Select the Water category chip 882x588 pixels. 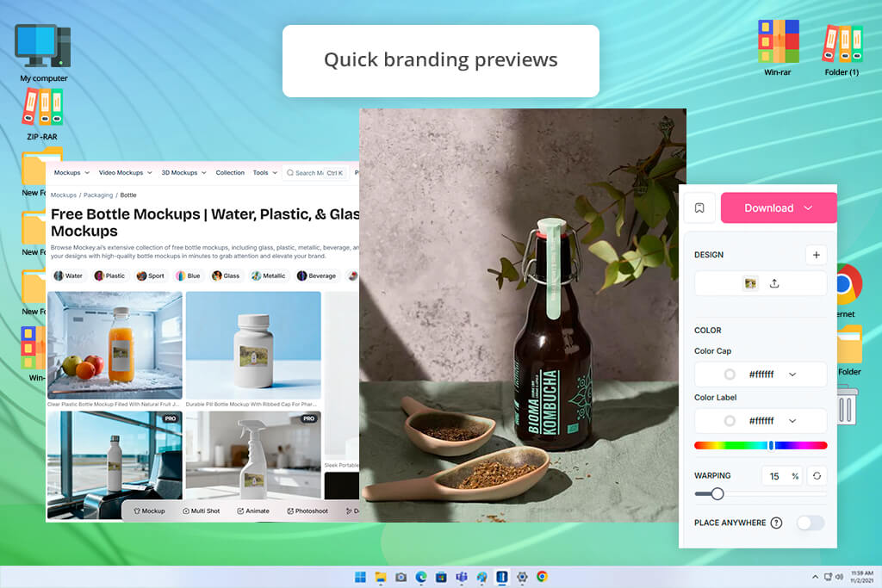tap(68, 276)
